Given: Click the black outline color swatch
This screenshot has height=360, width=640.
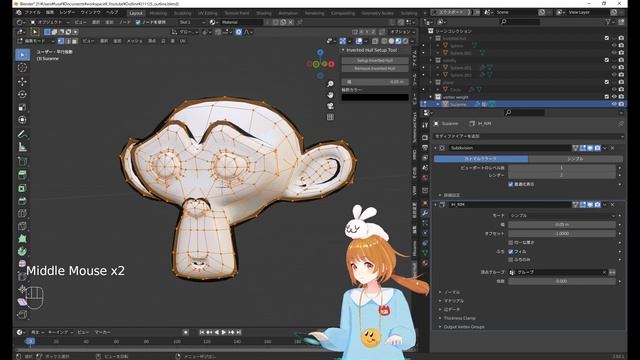Looking at the screenshot, I should tap(375, 97).
